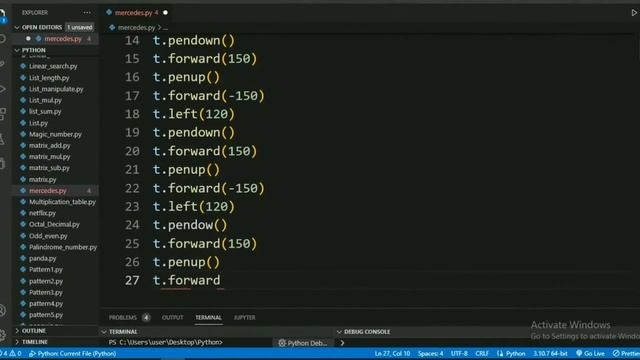Image resolution: width=640 pixels, height=360 pixels.
Task: Click the Python Current File debug status
Action: click(x=73, y=353)
